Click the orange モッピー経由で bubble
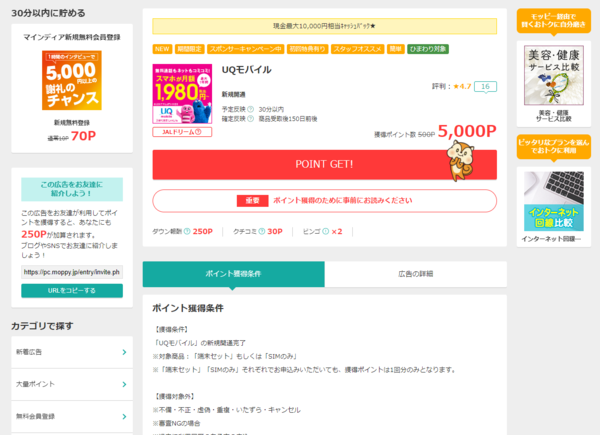 click(x=554, y=21)
